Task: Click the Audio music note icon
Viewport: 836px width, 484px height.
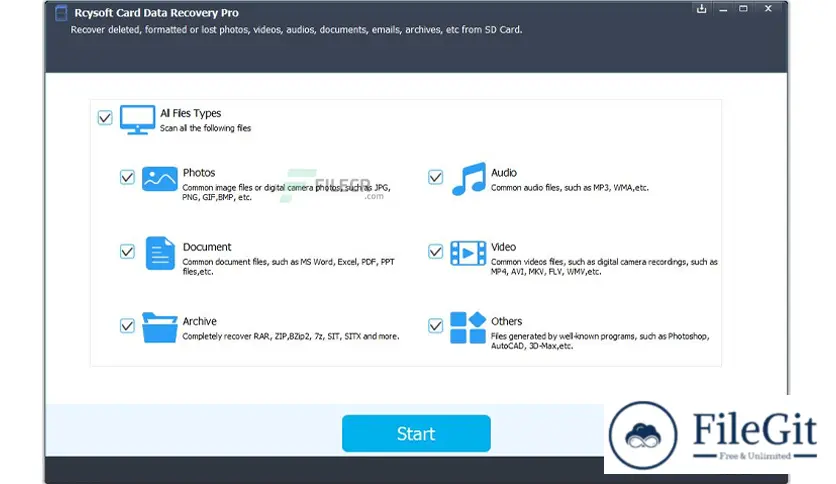Action: pyautogui.click(x=469, y=179)
